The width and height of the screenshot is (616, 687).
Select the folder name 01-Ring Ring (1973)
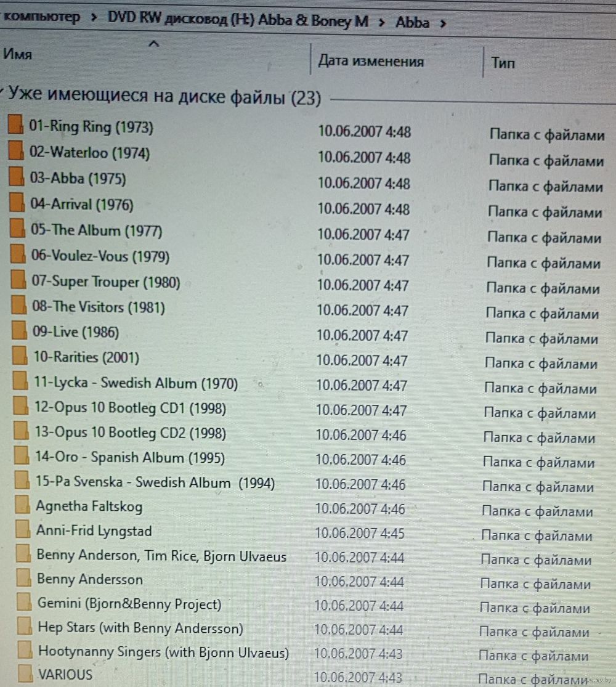[x=91, y=127]
